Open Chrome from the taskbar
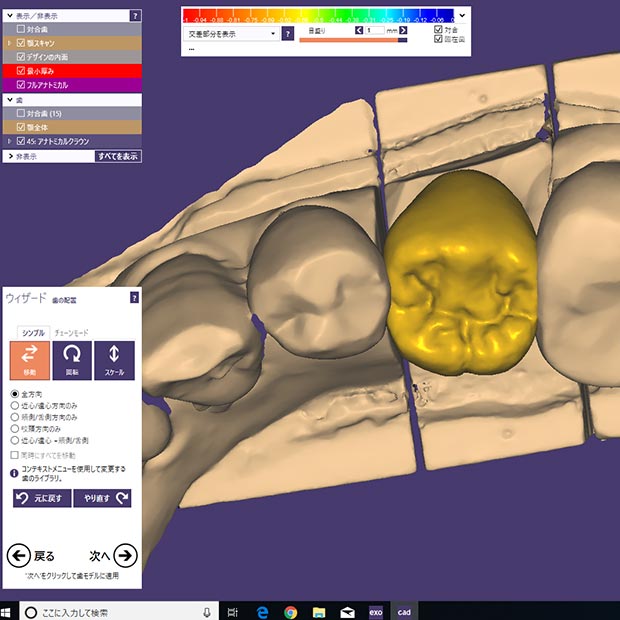This screenshot has height=620, width=620. (290, 611)
